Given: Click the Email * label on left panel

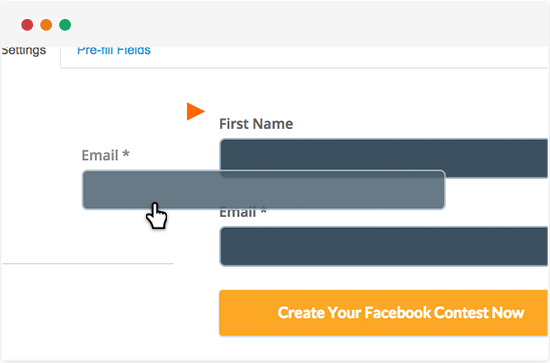Looking at the screenshot, I should point(106,155).
